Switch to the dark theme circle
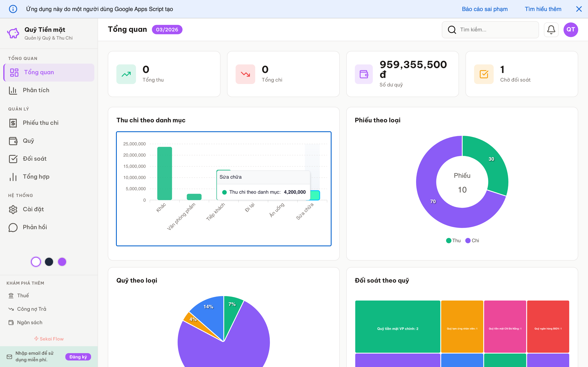This screenshot has height=367, width=588. pyautogui.click(x=49, y=262)
